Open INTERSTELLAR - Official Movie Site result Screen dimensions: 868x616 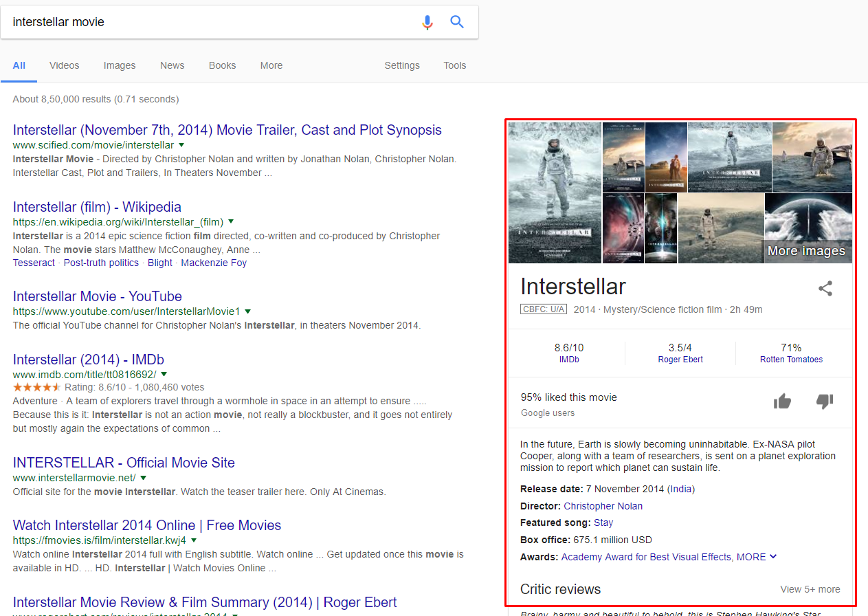[124, 463]
